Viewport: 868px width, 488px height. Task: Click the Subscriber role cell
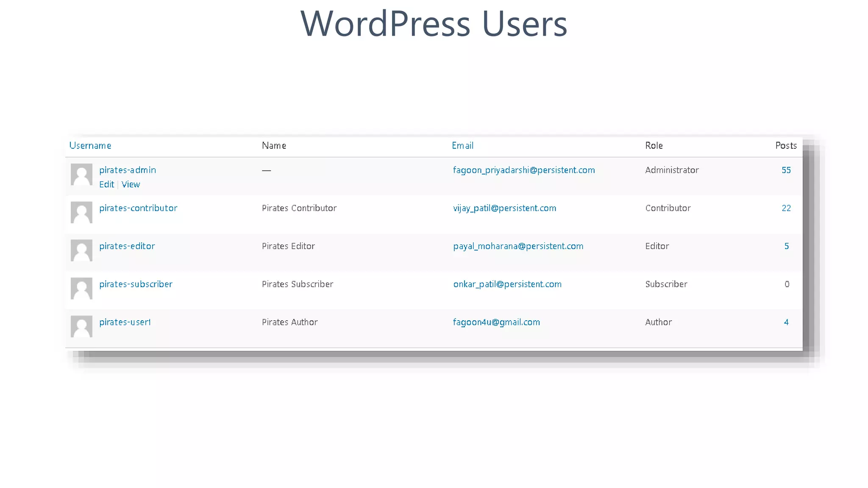click(666, 284)
